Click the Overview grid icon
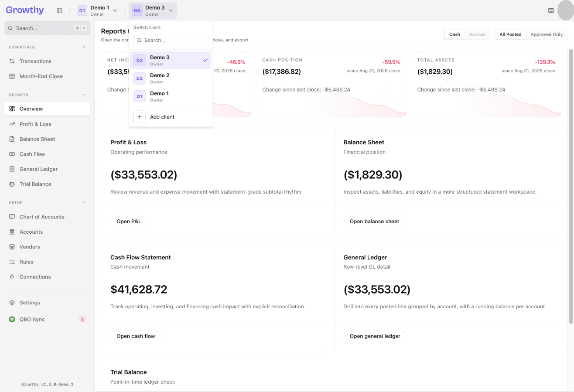Viewport: 574px width, 392px height. click(x=12, y=109)
